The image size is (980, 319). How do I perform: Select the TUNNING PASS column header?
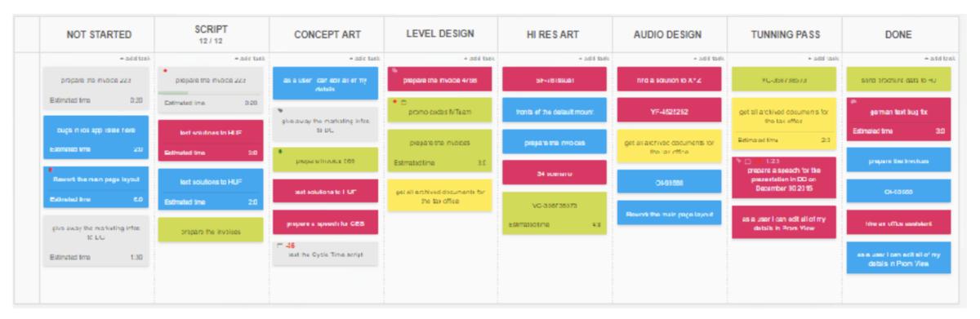pyautogui.click(x=784, y=33)
